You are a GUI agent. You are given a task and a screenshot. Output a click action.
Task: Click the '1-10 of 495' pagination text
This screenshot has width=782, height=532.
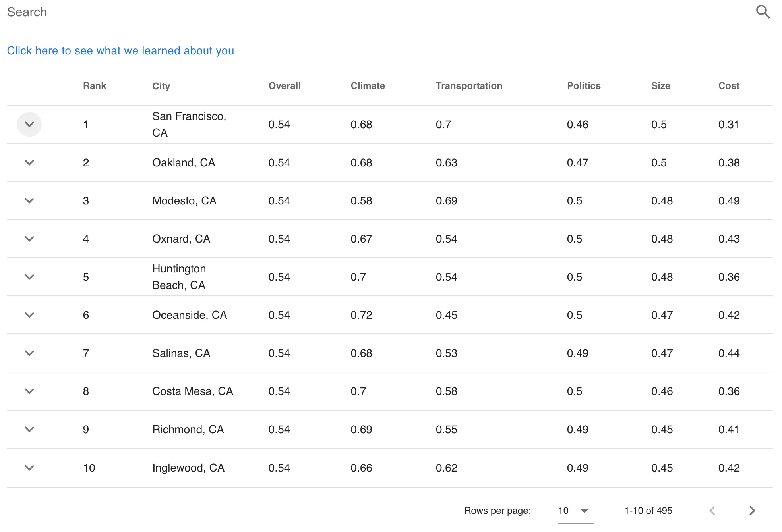pyautogui.click(x=648, y=511)
